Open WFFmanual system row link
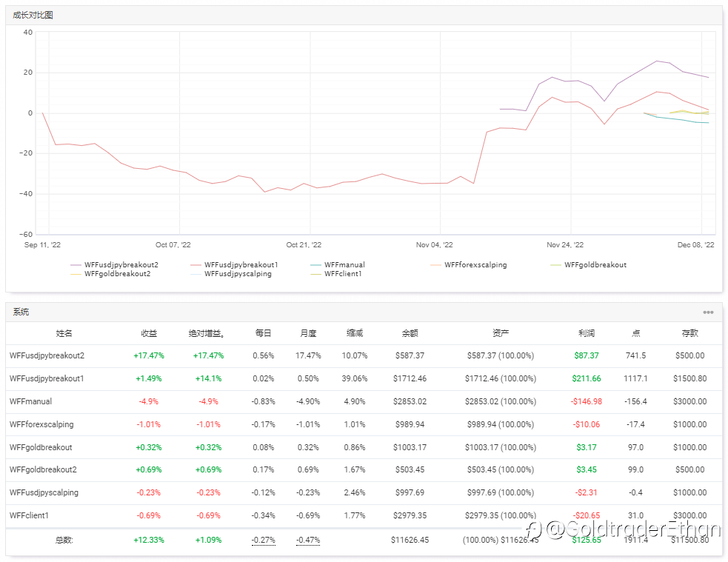Image resolution: width=728 pixels, height=562 pixels. (x=30, y=401)
